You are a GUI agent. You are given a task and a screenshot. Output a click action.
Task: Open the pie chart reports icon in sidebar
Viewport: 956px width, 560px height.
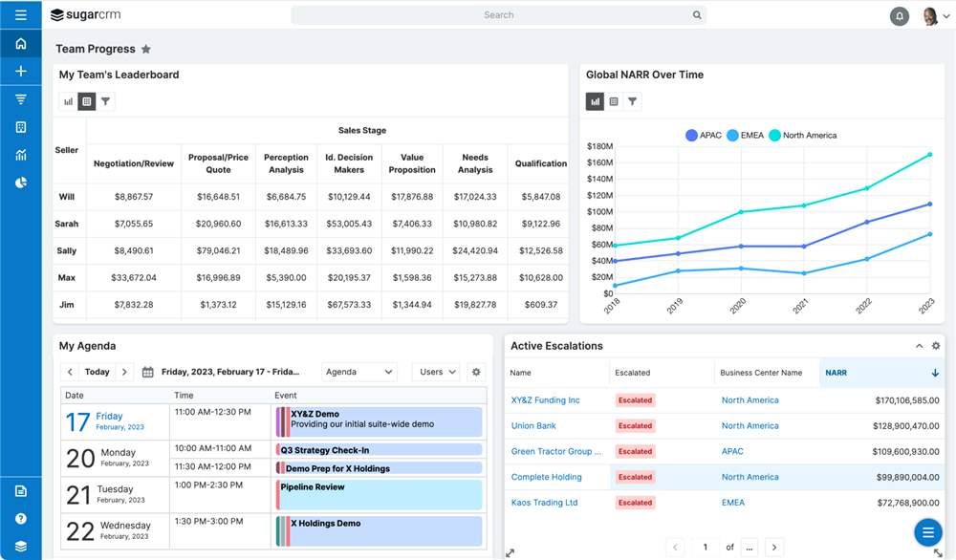tap(20, 183)
